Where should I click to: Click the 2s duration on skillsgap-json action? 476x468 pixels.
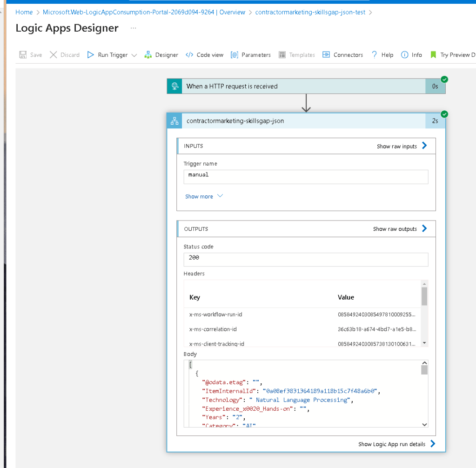(435, 121)
